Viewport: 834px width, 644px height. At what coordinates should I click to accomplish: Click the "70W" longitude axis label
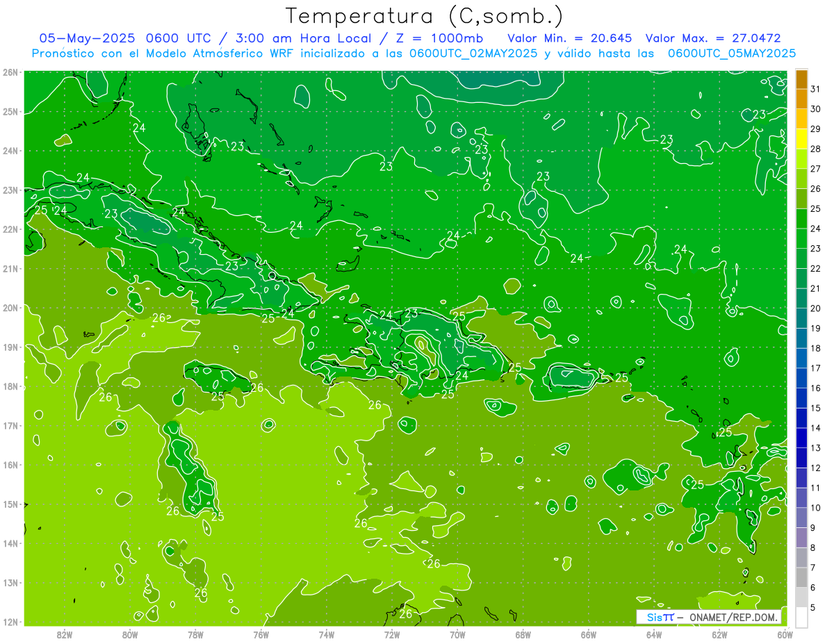(457, 635)
